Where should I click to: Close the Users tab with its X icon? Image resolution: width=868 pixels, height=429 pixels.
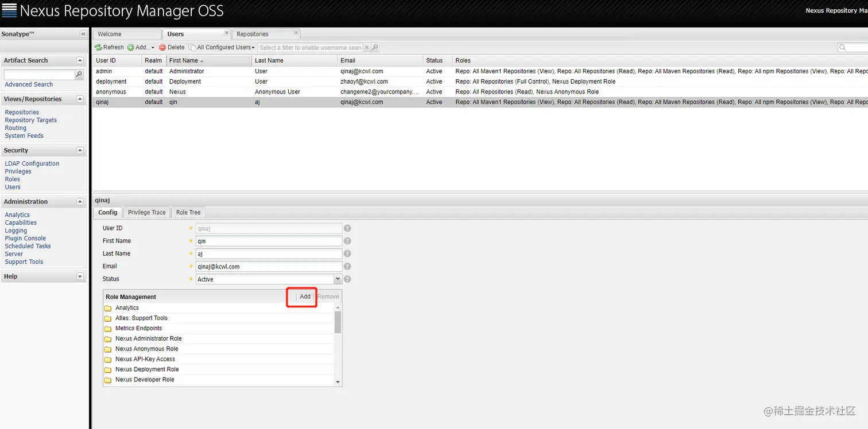pyautogui.click(x=226, y=33)
